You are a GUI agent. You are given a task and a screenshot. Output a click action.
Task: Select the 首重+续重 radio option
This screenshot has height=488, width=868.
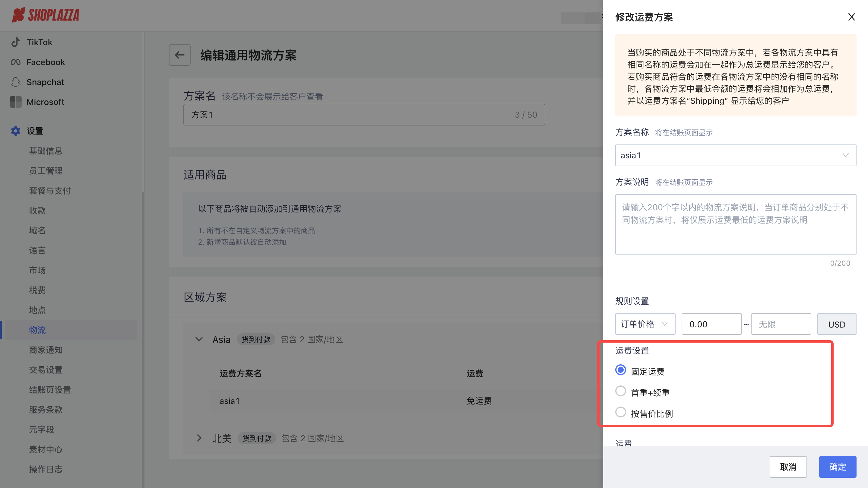(621, 391)
